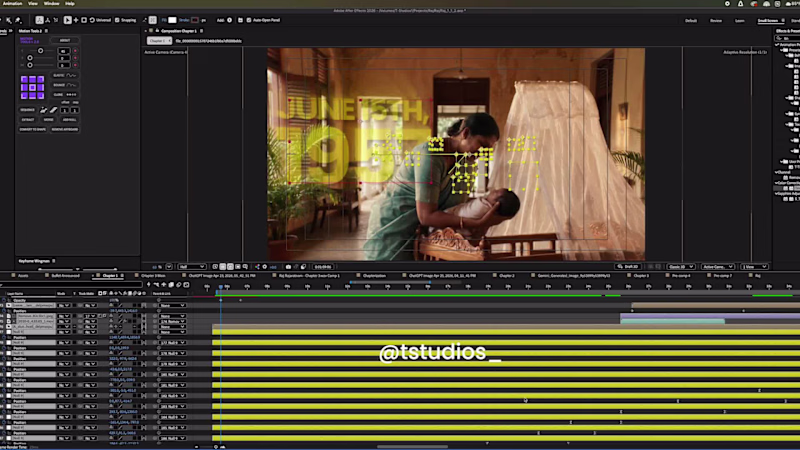800x450 pixels.
Task: Open the View menu
Action: [x=33, y=4]
